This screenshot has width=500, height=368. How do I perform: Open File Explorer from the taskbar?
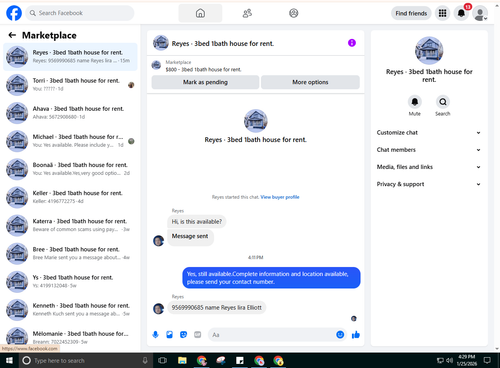182,360
